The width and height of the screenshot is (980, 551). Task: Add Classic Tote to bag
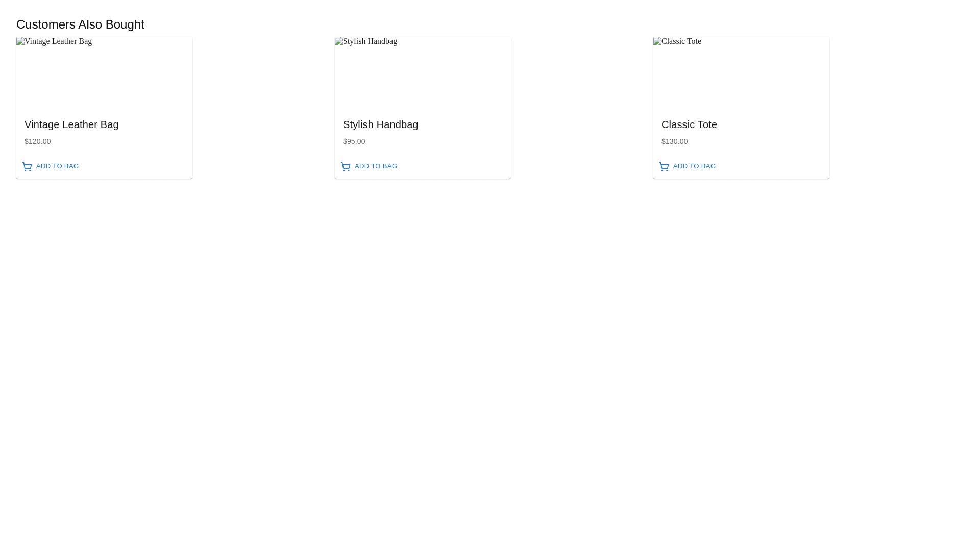pyautogui.click(x=694, y=166)
